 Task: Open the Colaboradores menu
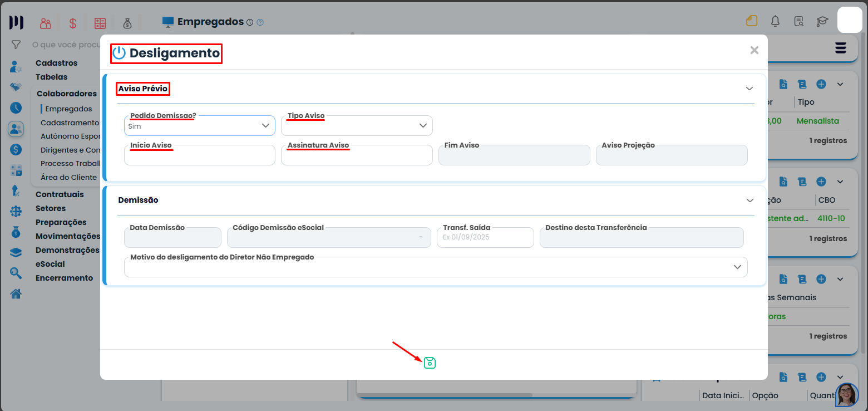coord(67,94)
